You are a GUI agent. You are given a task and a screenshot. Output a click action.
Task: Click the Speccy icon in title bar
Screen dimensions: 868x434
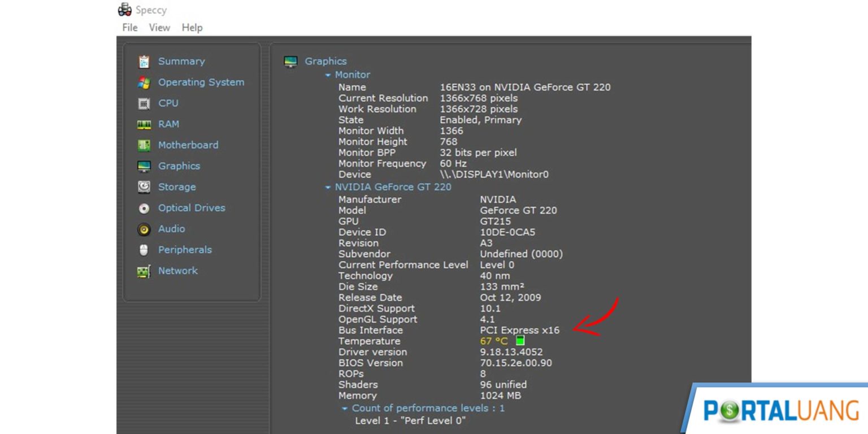(x=124, y=9)
